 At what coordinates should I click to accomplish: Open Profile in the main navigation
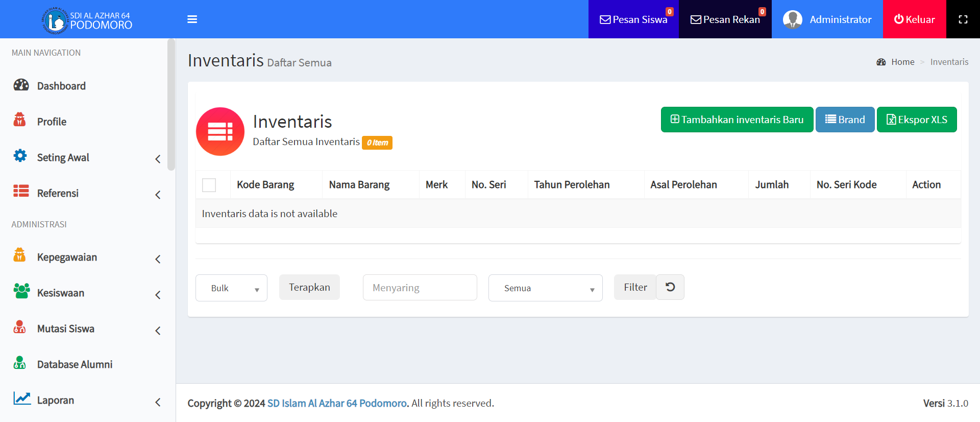pos(52,122)
